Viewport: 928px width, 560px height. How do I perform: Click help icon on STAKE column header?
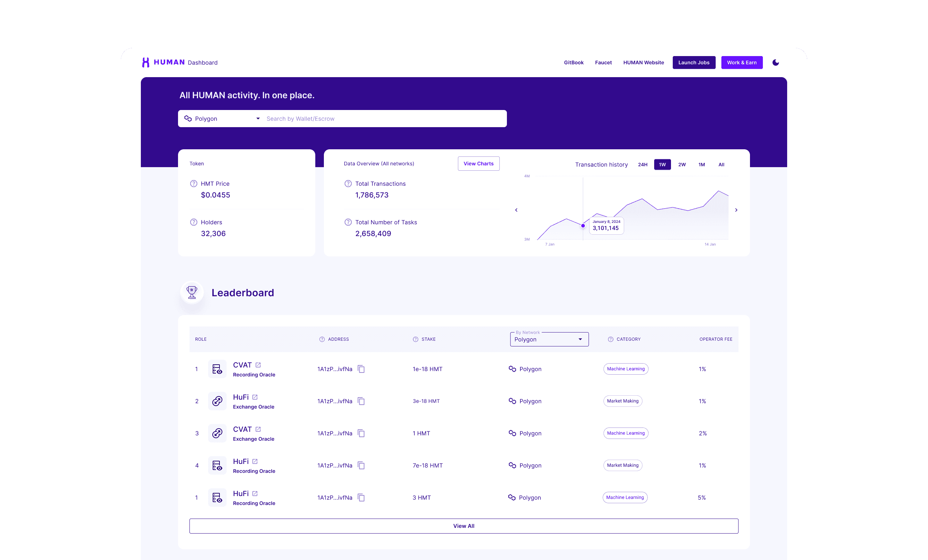415,339
